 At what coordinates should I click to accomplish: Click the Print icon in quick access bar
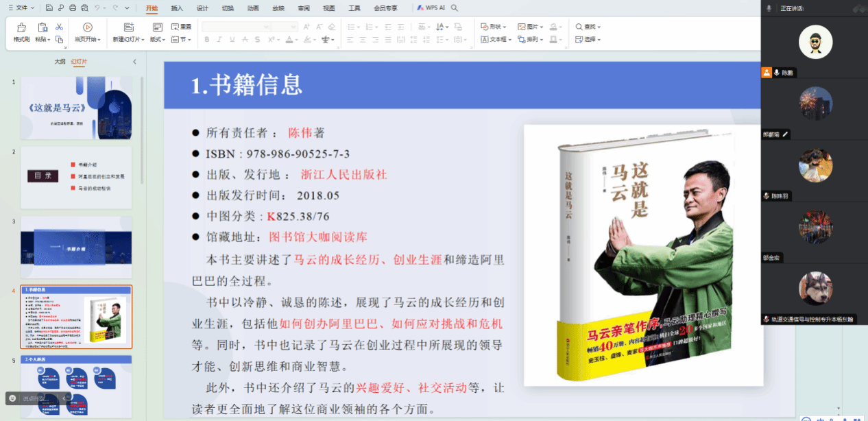[x=73, y=8]
